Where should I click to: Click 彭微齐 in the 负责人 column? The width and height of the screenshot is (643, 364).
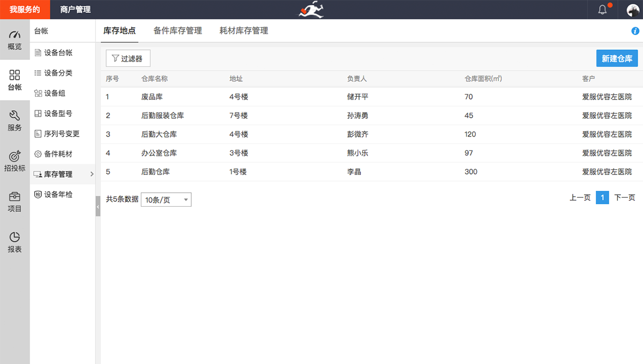pos(358,134)
